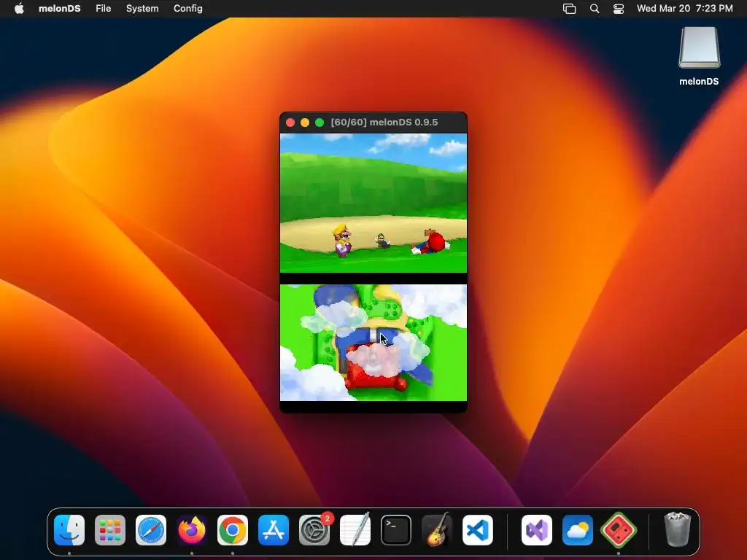Switch to melonDS icon in Dock
Viewport: 747px width, 560px height.
(619, 530)
